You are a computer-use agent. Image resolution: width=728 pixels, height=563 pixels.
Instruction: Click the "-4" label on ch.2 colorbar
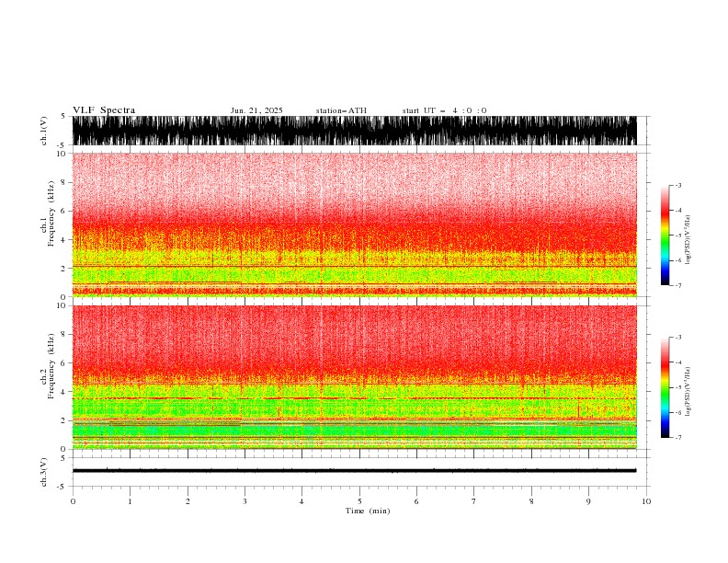point(678,362)
